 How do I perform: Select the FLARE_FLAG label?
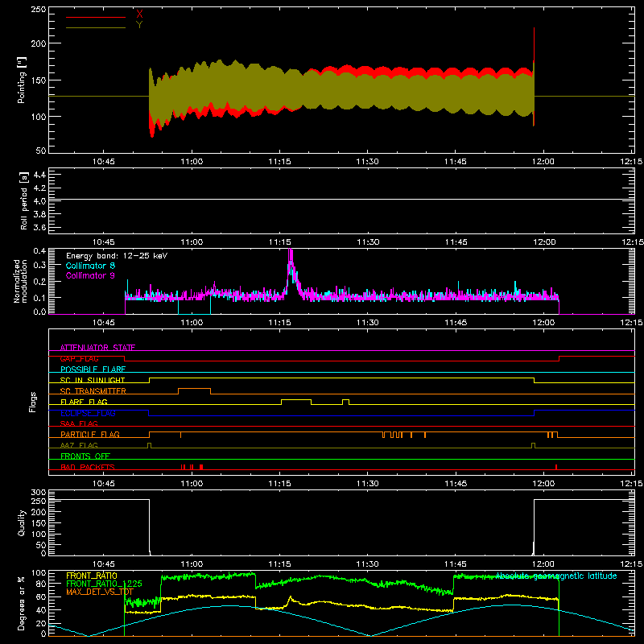click(84, 402)
